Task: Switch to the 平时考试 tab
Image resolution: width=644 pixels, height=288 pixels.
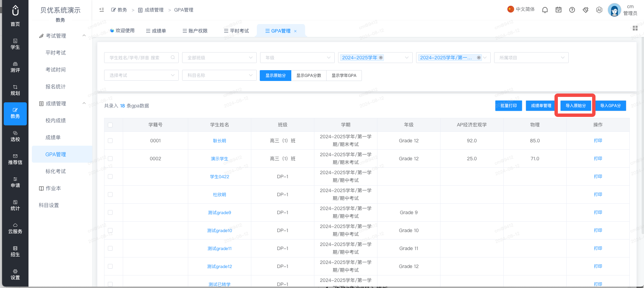Action: coord(236,31)
